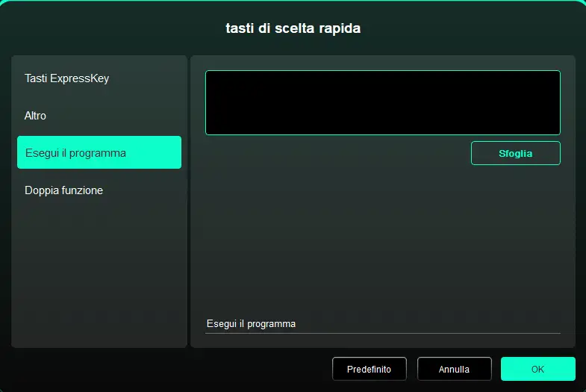Go to Tasti ExpressKey in the sidebar
Viewport: 586px width, 392px height.
pos(99,78)
